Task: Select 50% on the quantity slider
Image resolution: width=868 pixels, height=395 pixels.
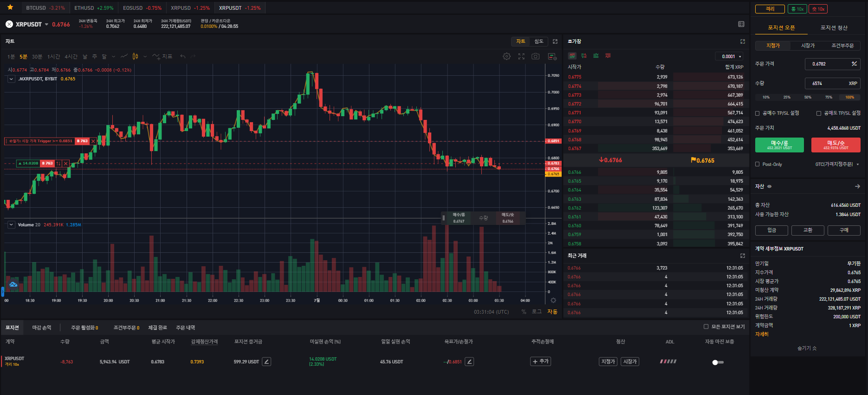Action: click(808, 97)
